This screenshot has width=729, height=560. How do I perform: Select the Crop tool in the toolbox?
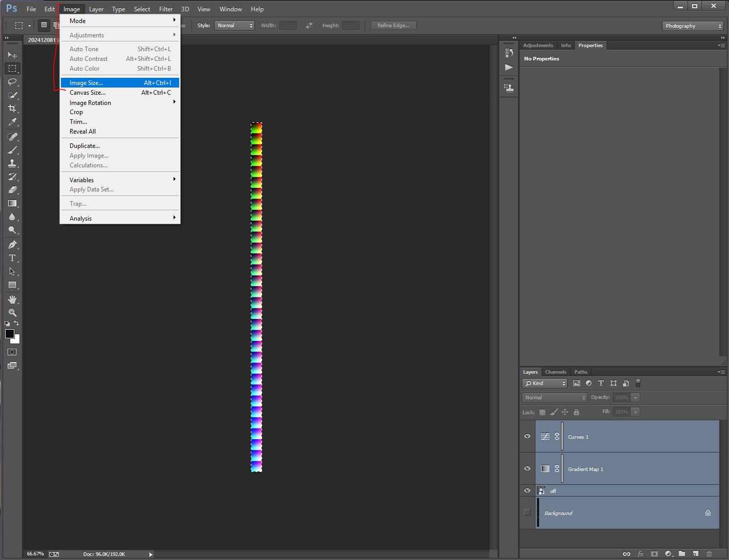coord(12,108)
